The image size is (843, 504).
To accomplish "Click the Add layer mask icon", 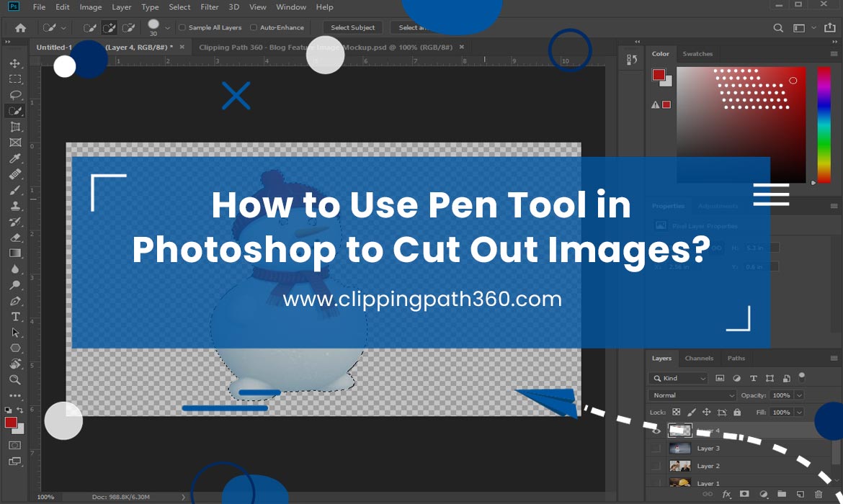I will [744, 494].
